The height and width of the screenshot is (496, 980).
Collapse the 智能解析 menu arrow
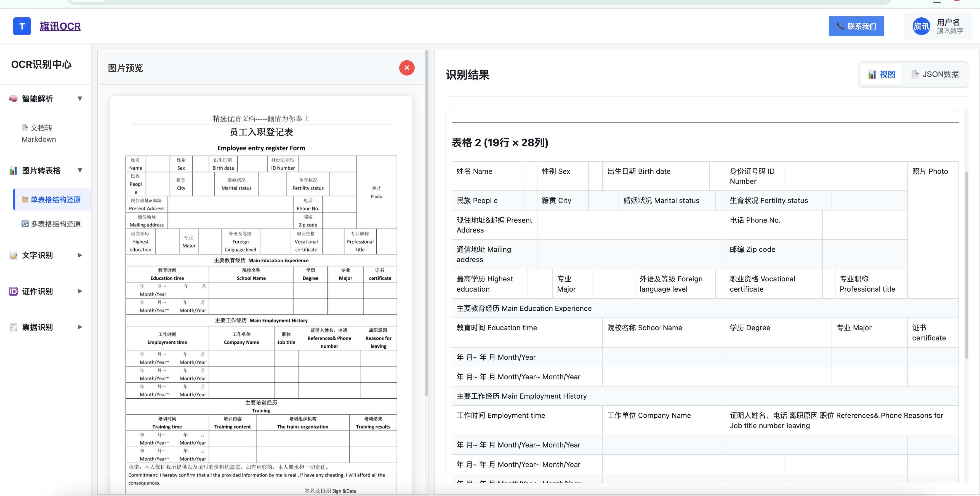(x=80, y=98)
